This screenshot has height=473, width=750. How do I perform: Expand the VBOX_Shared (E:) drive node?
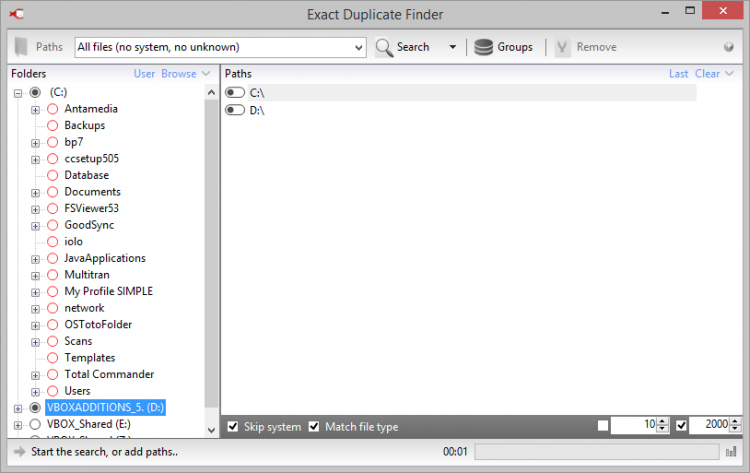[x=18, y=425]
